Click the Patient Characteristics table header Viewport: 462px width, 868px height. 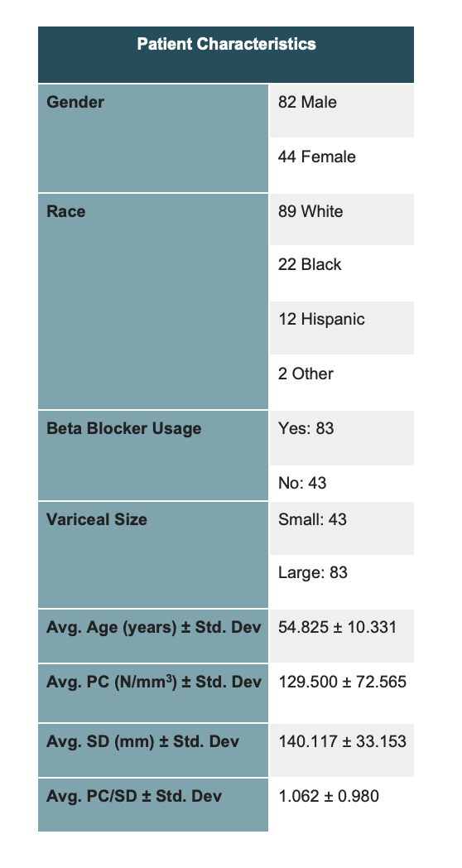click(226, 55)
